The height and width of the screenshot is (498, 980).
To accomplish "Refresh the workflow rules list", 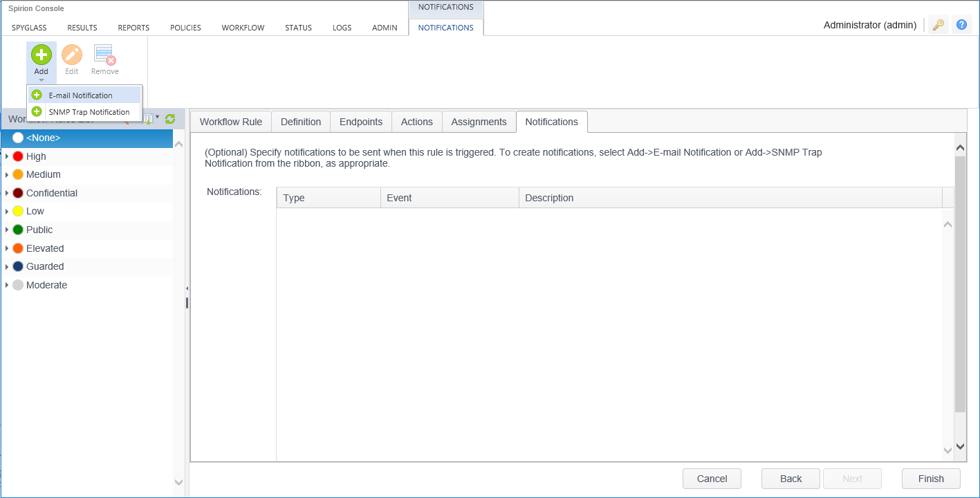I will [x=170, y=119].
